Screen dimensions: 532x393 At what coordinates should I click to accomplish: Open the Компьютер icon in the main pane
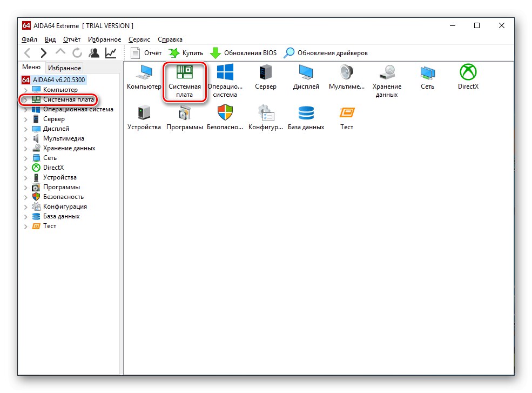pos(144,72)
